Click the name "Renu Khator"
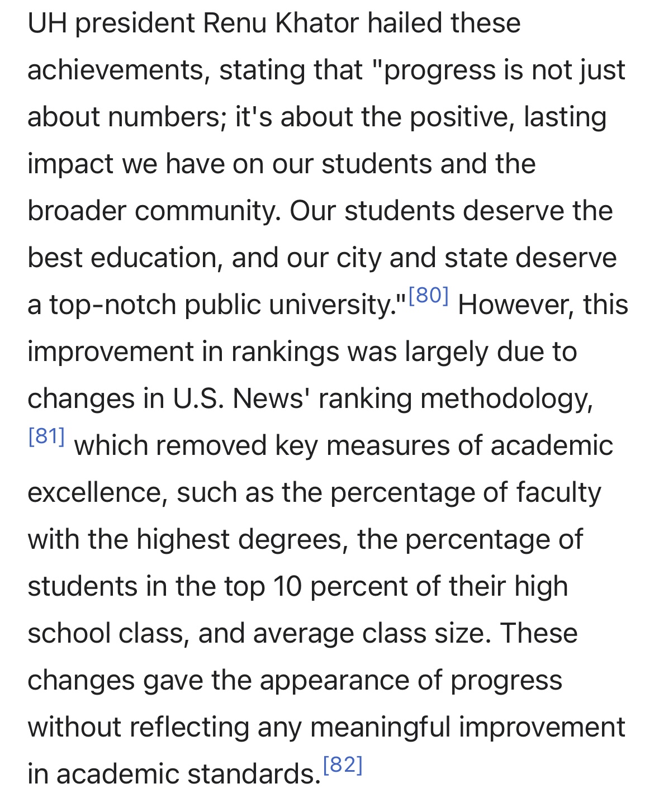The width and height of the screenshot is (659, 812). (281, 23)
